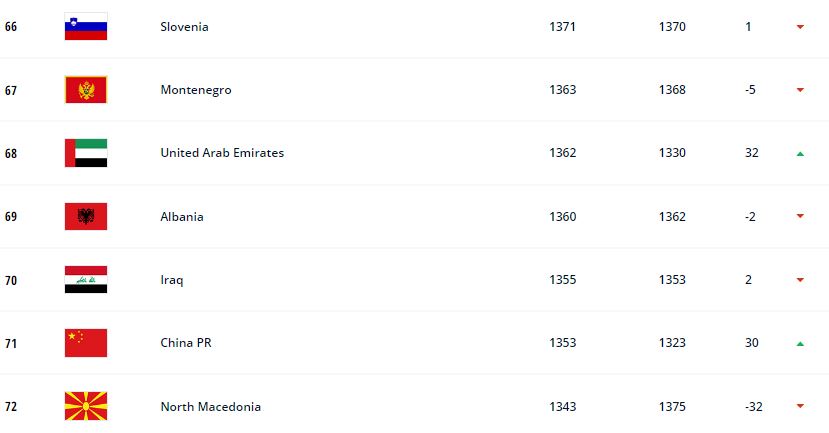Select the United Arab Emirates flag

[86, 153]
